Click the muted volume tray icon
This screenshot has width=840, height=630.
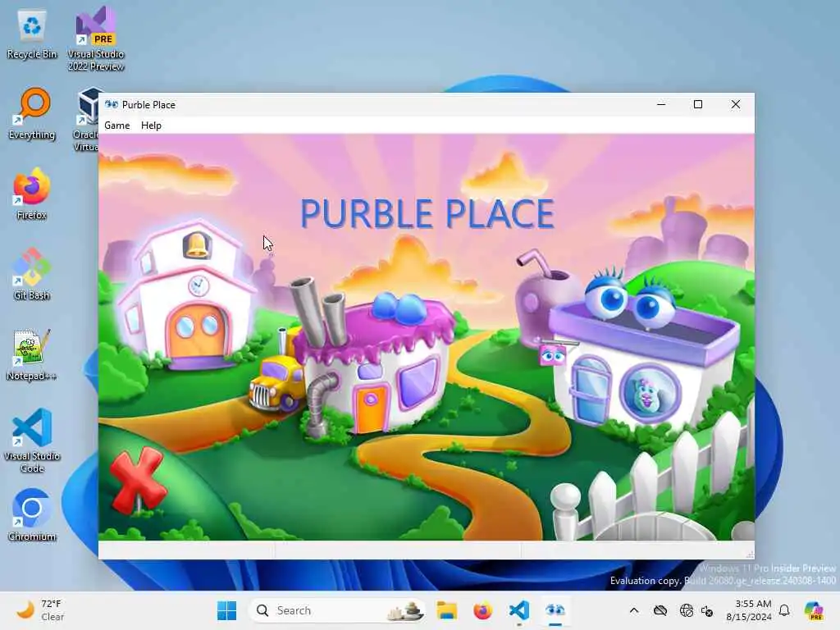pyautogui.click(x=707, y=610)
